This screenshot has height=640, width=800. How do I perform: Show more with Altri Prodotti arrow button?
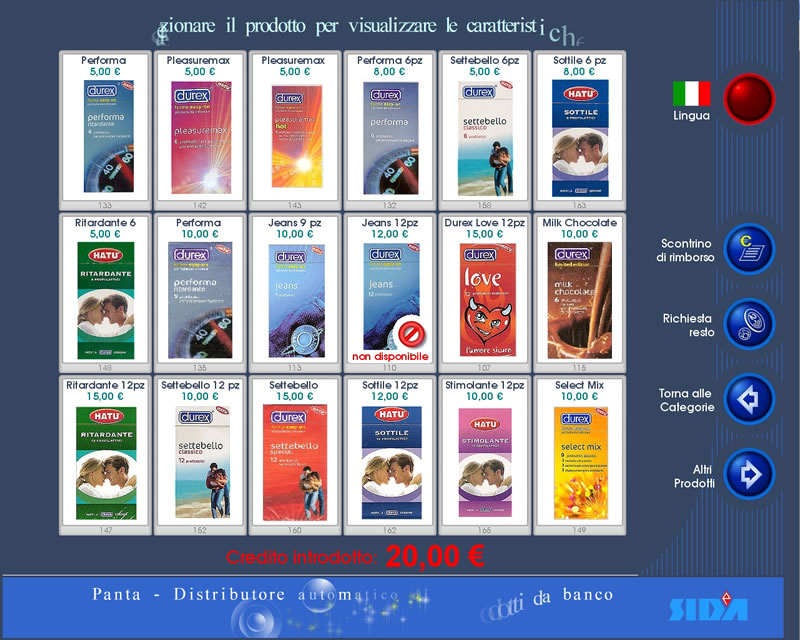(749, 474)
